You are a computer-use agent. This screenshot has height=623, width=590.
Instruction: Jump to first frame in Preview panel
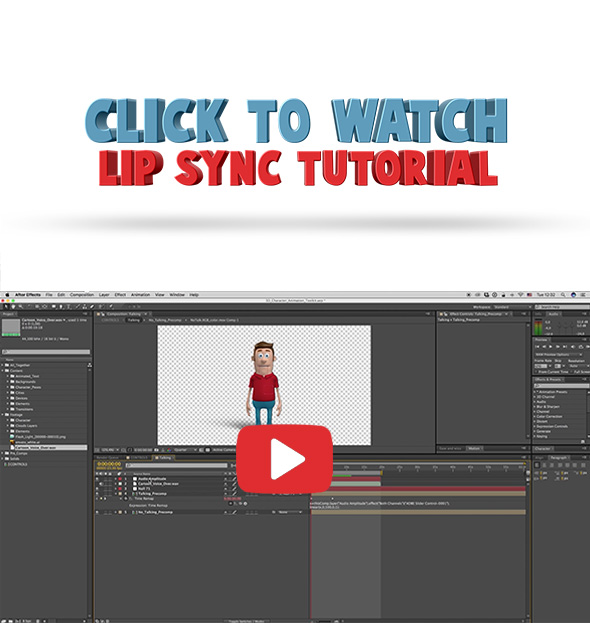tap(537, 347)
